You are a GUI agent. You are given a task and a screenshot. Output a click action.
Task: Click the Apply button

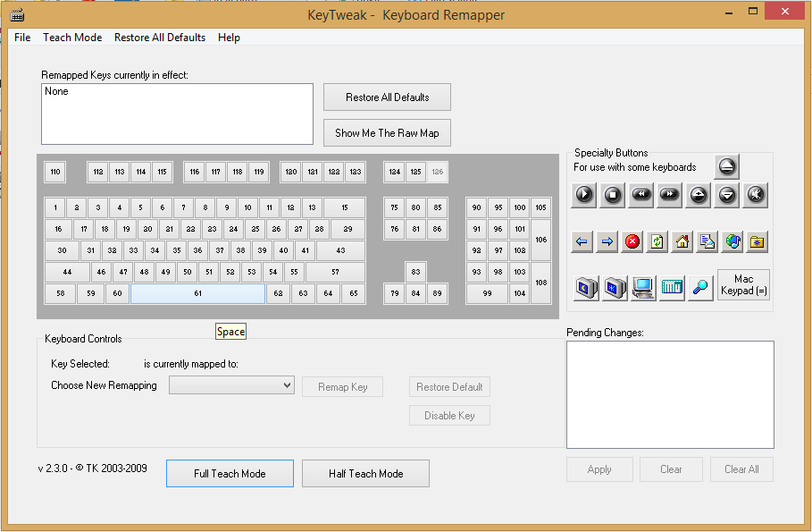click(599, 469)
